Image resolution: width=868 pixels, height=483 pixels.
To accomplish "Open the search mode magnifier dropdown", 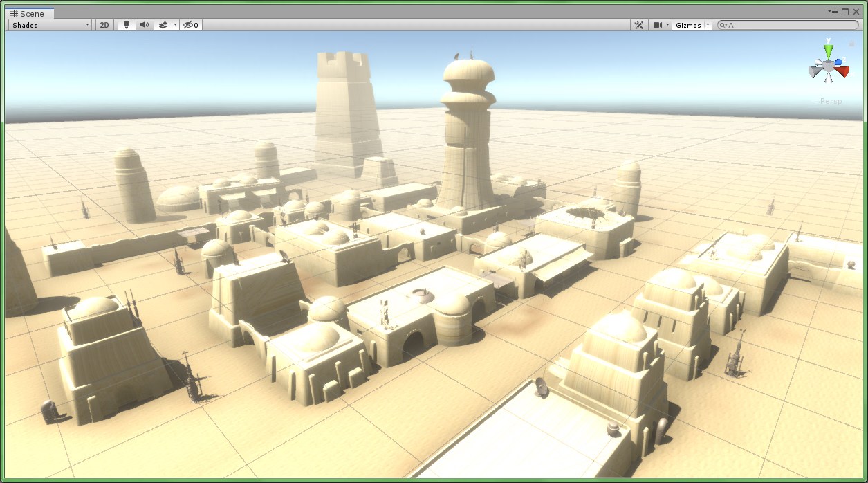I will (723, 25).
